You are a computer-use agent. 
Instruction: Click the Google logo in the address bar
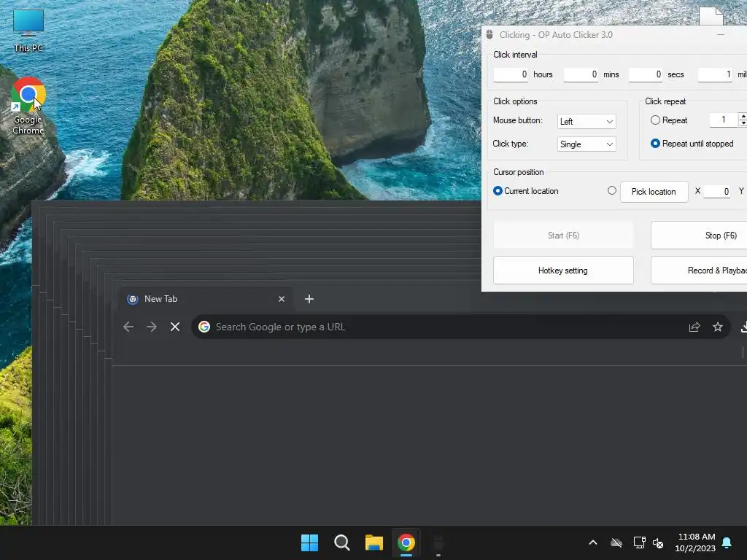tap(204, 327)
